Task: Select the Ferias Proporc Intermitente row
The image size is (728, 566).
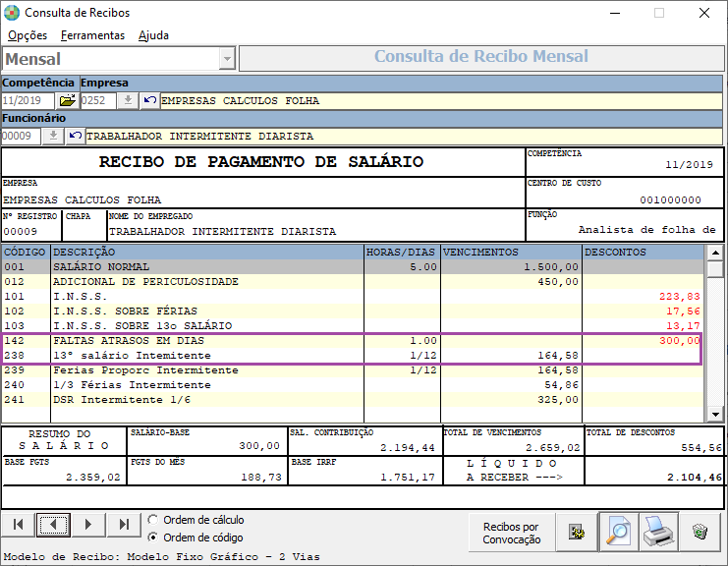Action: click(x=353, y=370)
